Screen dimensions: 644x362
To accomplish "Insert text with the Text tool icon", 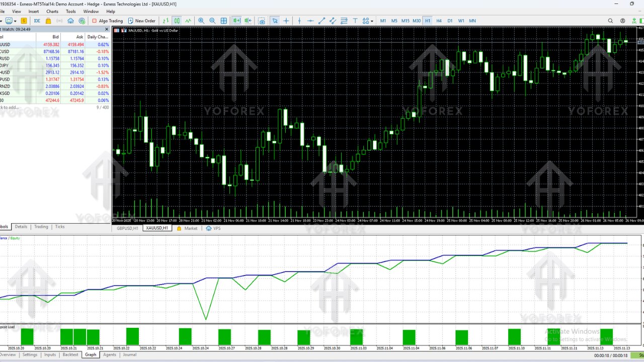I will click(355, 21).
